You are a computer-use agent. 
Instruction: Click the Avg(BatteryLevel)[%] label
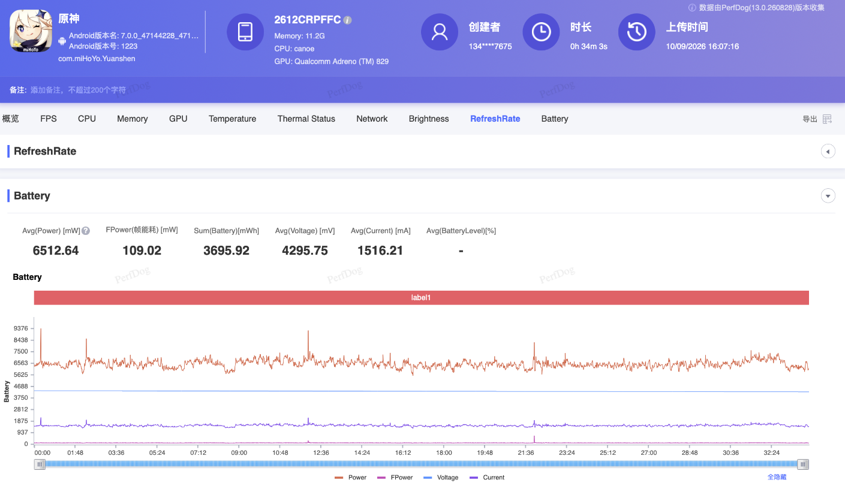click(x=461, y=231)
